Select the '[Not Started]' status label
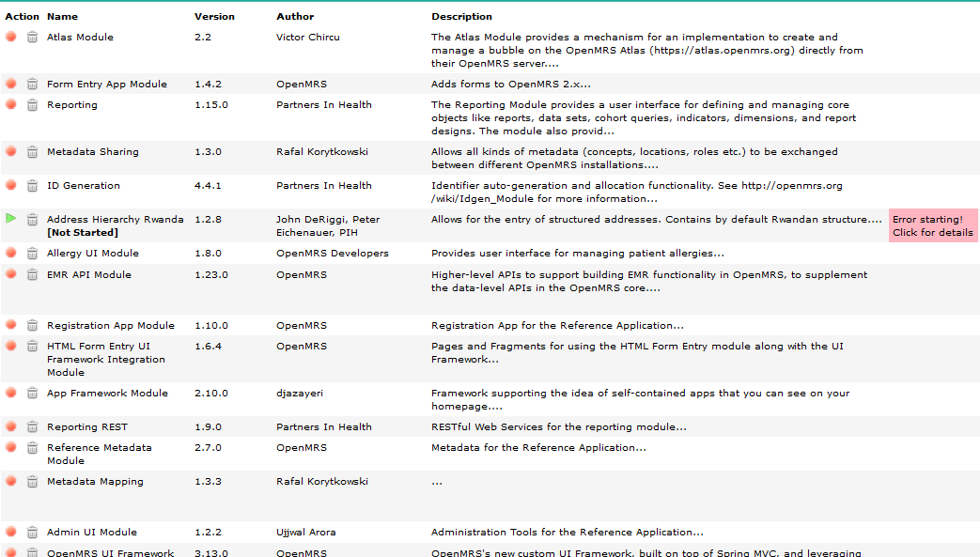Viewport: 980px width, 557px height. pos(83,233)
